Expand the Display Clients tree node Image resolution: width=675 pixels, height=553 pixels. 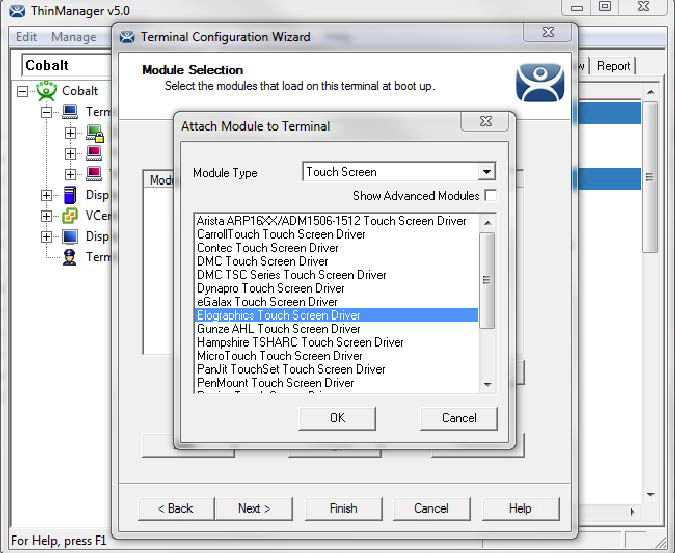coord(46,236)
